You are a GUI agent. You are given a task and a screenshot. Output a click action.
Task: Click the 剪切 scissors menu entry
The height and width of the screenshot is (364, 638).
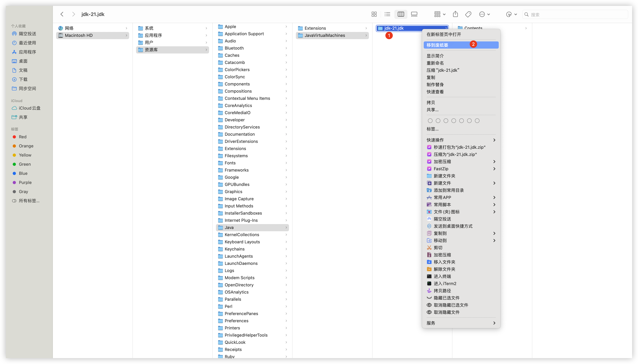(438, 248)
